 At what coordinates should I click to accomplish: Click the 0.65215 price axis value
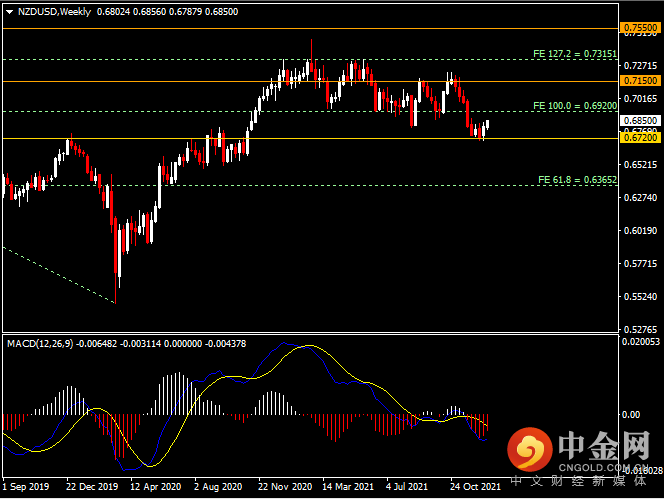[641, 164]
